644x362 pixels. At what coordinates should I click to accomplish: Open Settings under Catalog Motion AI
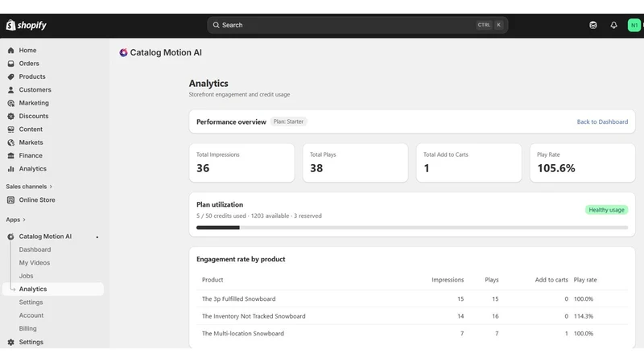pyautogui.click(x=31, y=302)
